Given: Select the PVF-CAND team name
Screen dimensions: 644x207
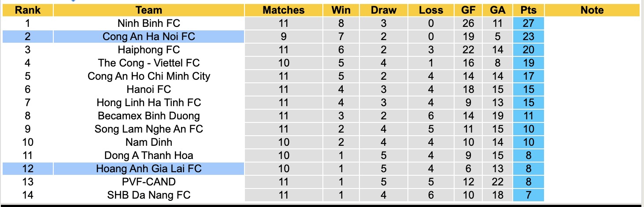Looking at the screenshot, I should point(149,181).
